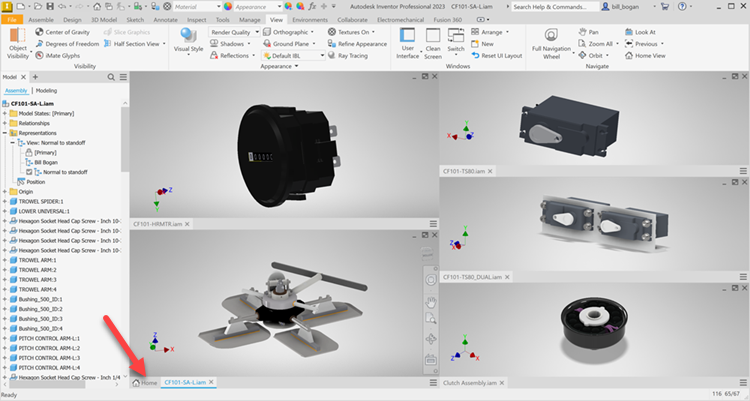Image resolution: width=750 pixels, height=401 pixels.
Task: Expand the Origin folder
Action: point(5,191)
